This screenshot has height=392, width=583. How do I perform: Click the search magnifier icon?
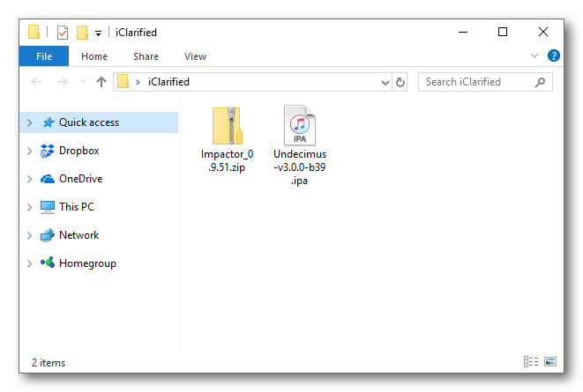point(540,82)
